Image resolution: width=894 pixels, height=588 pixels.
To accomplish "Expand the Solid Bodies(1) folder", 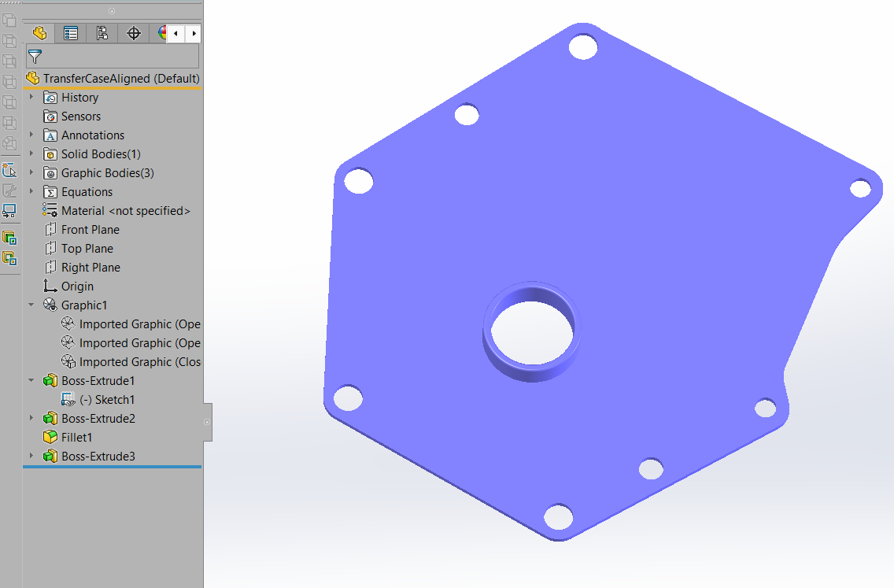I will (31, 154).
